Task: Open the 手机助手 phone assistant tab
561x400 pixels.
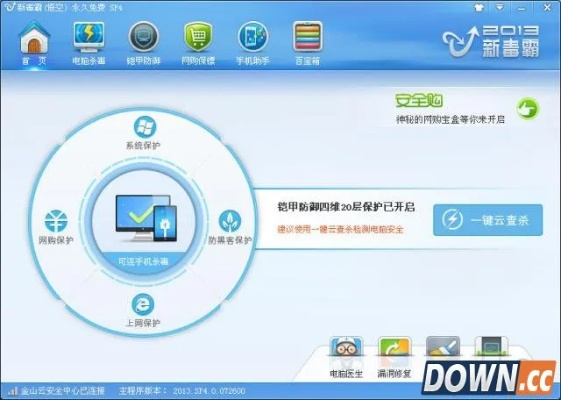Action: [253, 43]
